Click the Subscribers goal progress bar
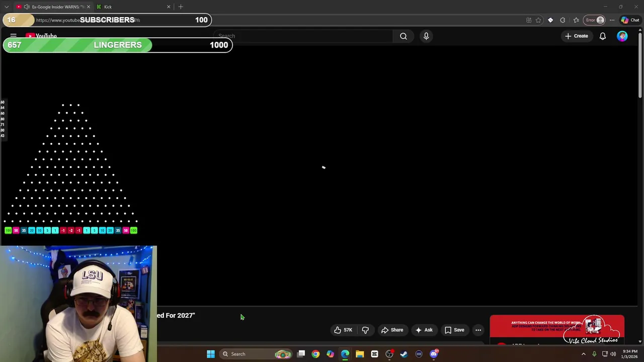644x362 pixels. (107, 20)
